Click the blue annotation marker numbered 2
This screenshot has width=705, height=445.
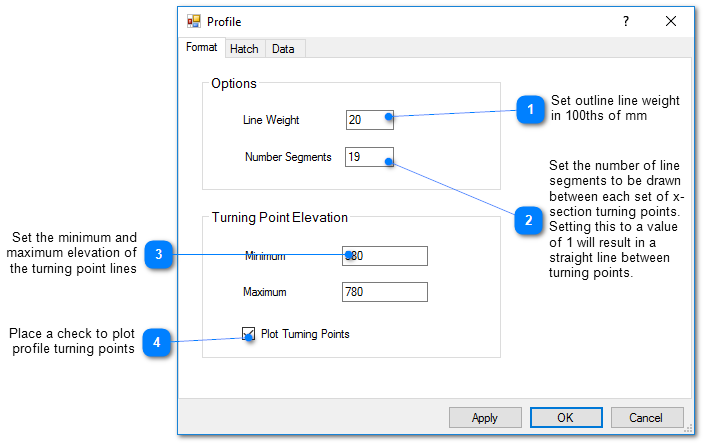[x=530, y=220]
